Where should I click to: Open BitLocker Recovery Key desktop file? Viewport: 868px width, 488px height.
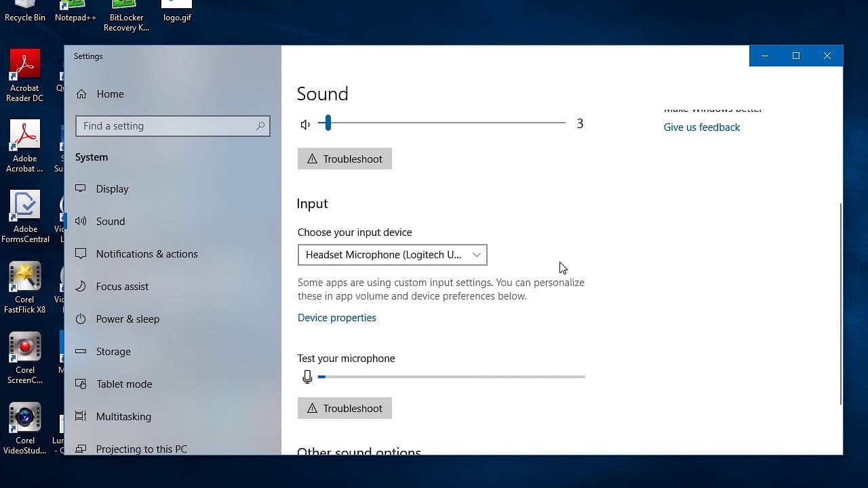(x=126, y=16)
